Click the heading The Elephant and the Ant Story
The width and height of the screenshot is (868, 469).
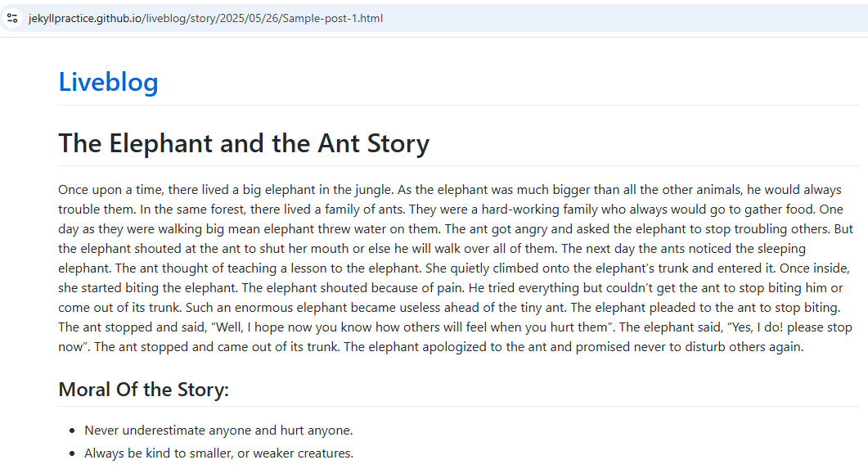click(x=244, y=143)
